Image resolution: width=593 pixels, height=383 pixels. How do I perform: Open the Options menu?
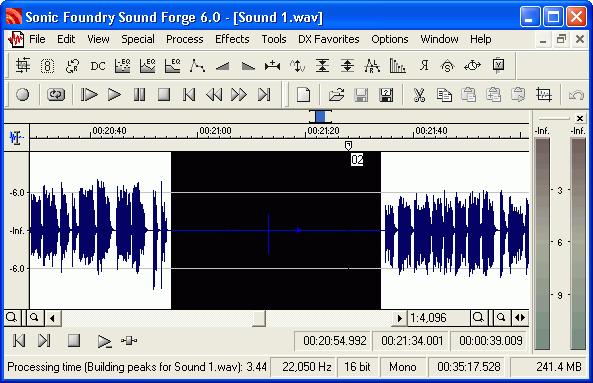coord(390,39)
